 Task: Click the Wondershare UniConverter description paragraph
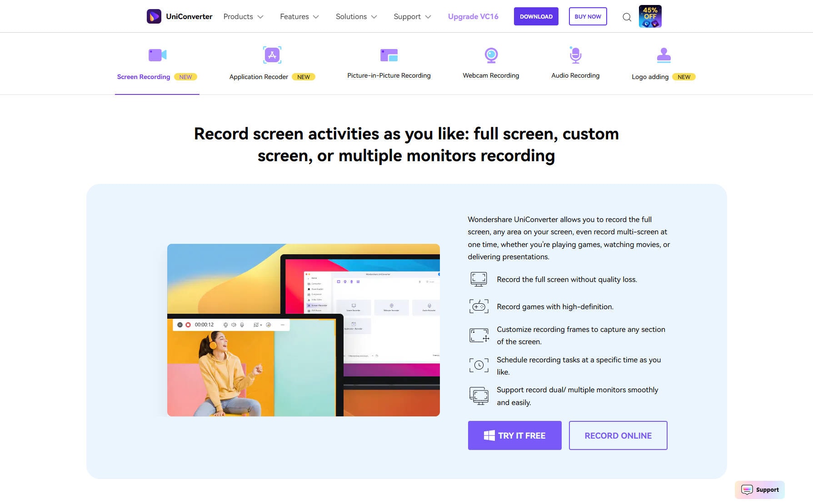click(569, 238)
